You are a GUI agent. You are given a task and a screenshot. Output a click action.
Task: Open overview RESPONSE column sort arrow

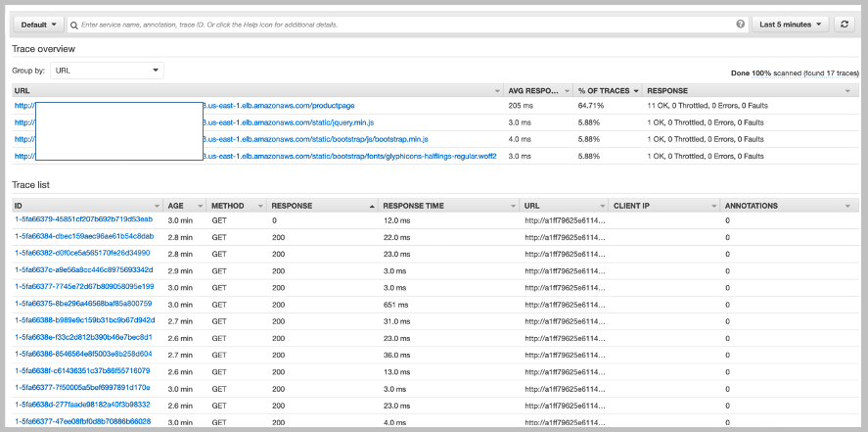847,90
